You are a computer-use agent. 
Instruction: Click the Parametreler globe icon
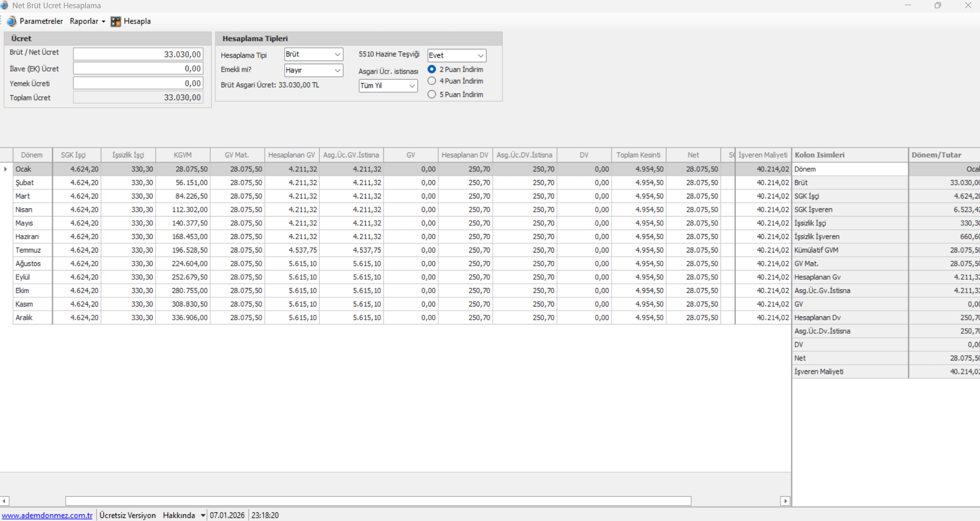click(11, 21)
